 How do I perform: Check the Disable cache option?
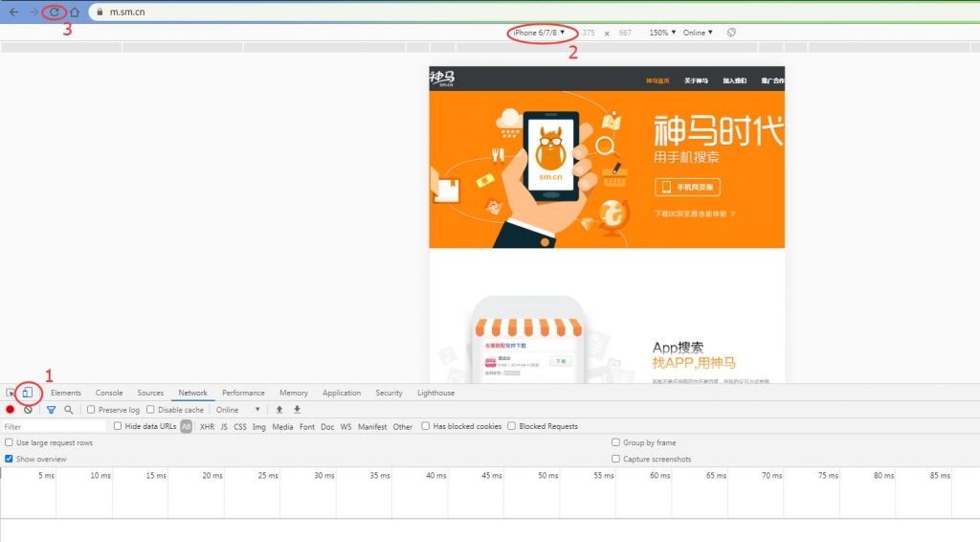(x=151, y=410)
